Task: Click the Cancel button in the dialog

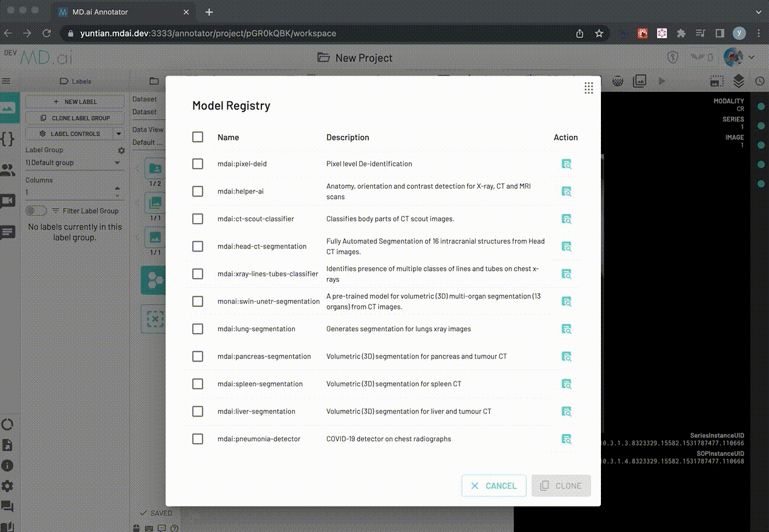Action: point(493,485)
